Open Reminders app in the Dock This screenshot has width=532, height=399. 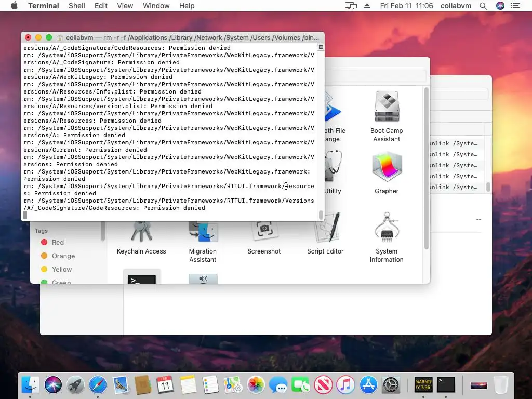tap(210, 385)
